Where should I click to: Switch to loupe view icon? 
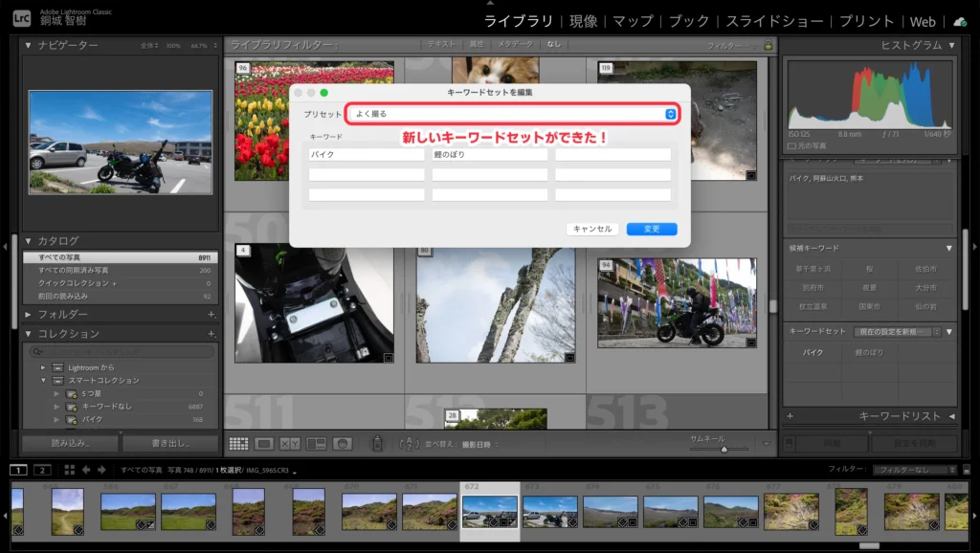[264, 444]
